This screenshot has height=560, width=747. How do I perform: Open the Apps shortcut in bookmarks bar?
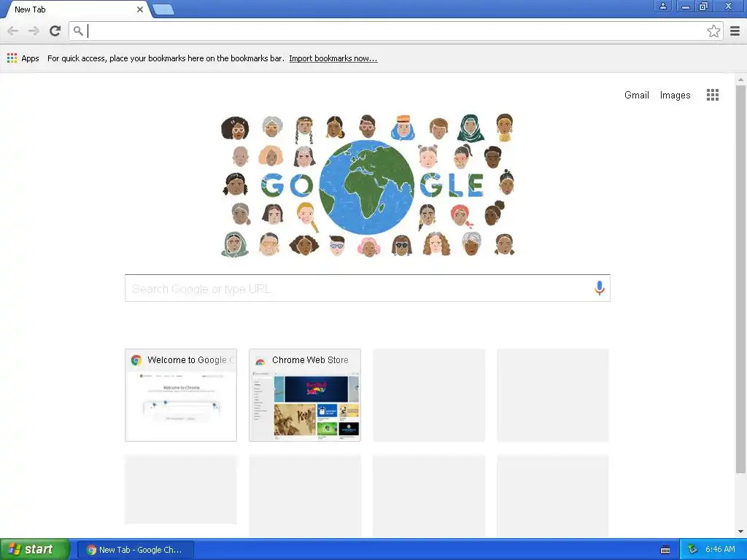[23, 58]
